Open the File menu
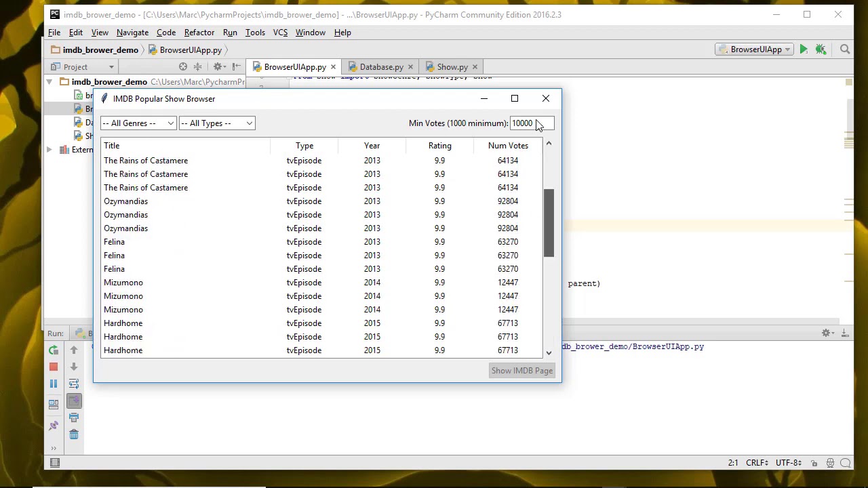The width and height of the screenshot is (868, 488). pos(54,33)
